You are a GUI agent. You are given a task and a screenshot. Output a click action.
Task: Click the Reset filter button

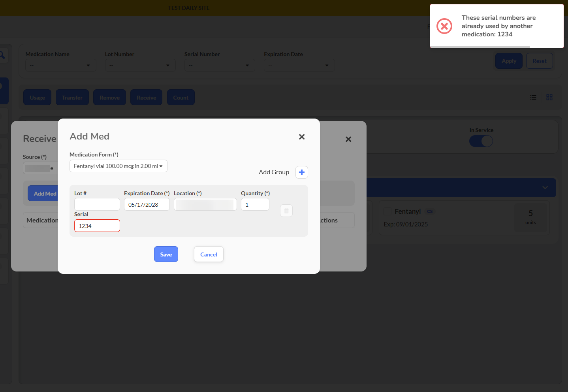pyautogui.click(x=540, y=61)
